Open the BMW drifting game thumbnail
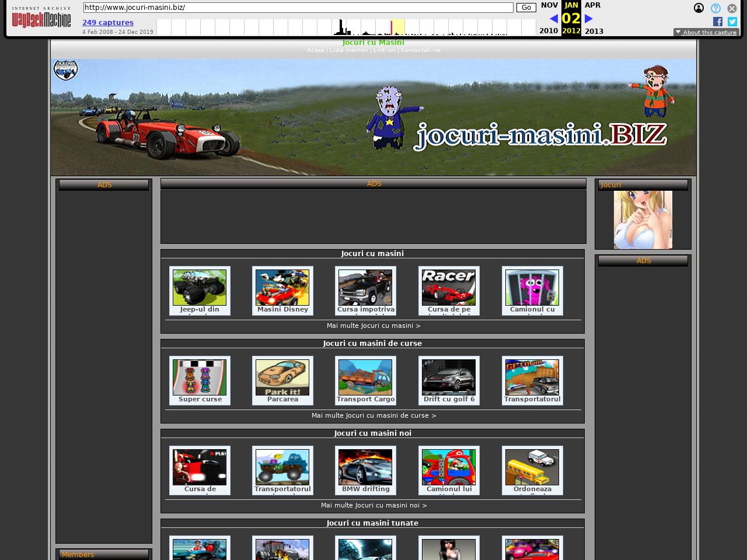This screenshot has width=747, height=560. pos(365,467)
